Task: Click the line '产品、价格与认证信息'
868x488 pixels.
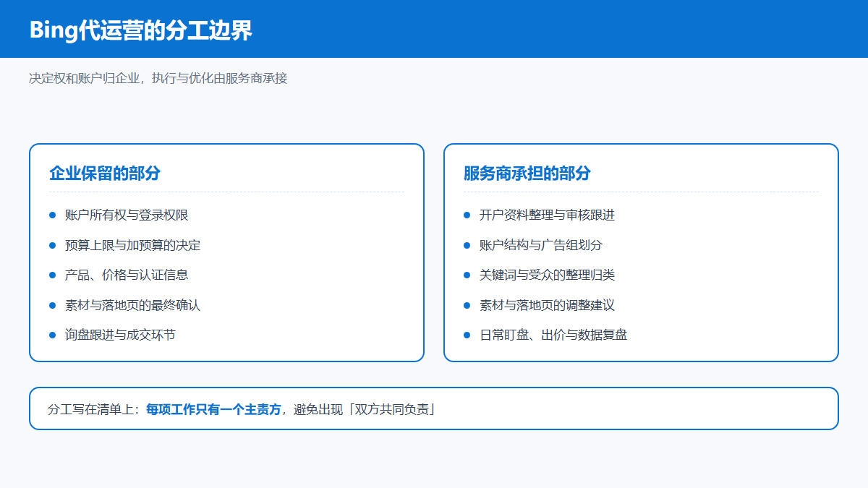Action: pos(127,275)
